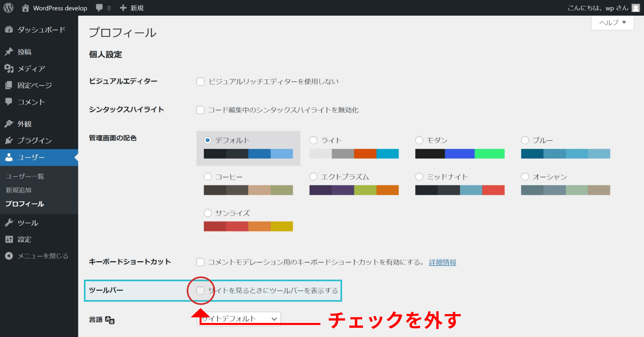This screenshot has height=337, width=644.
Task: Open メディア menu item
Action: [x=39, y=69]
